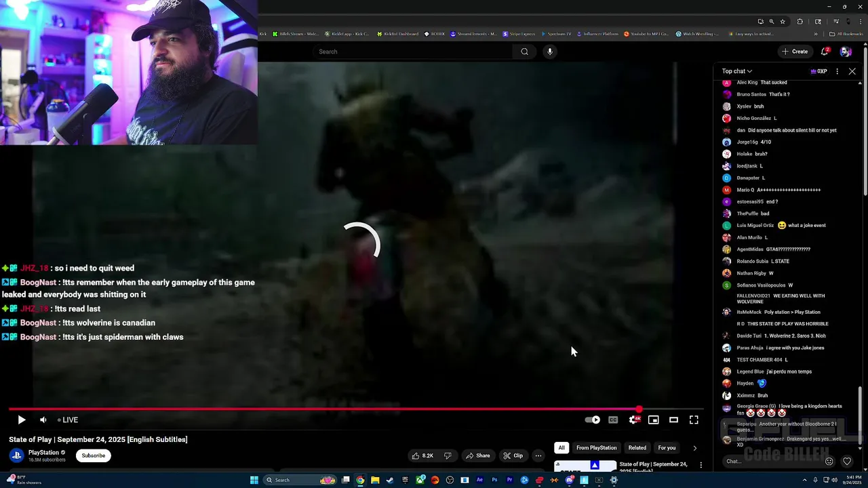This screenshot has width=868, height=488.
Task: Expand the Top chat dropdown
Action: 737,71
